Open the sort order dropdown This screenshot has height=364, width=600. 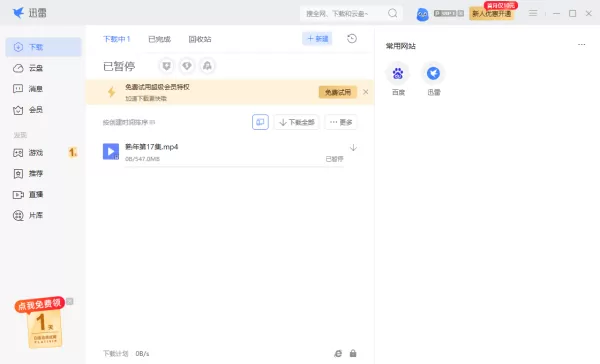(129, 122)
